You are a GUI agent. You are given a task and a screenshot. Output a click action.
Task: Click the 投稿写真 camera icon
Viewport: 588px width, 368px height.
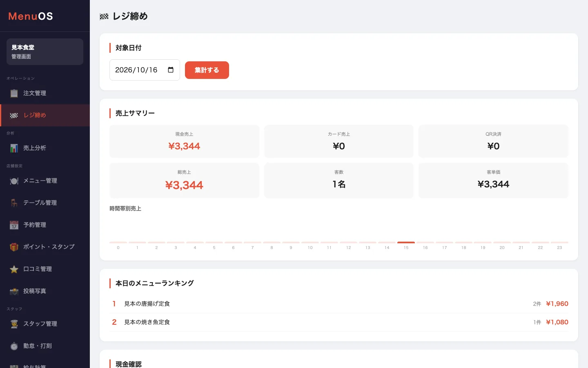click(x=14, y=291)
